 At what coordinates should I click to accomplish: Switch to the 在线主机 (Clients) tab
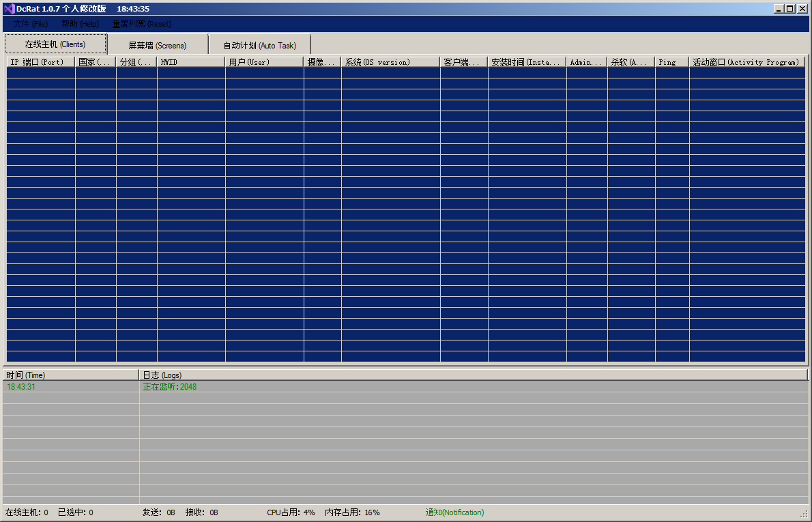click(55, 44)
